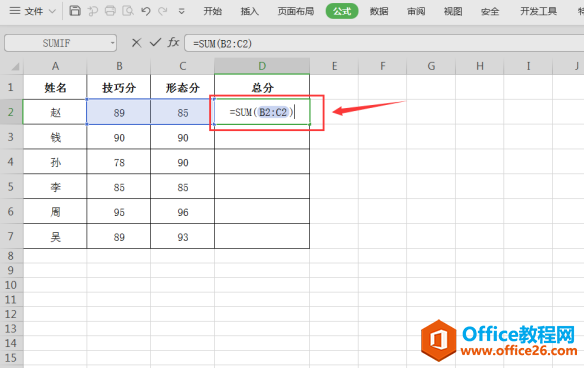
Task: Click cell C7 containing 93
Action: tap(182, 237)
